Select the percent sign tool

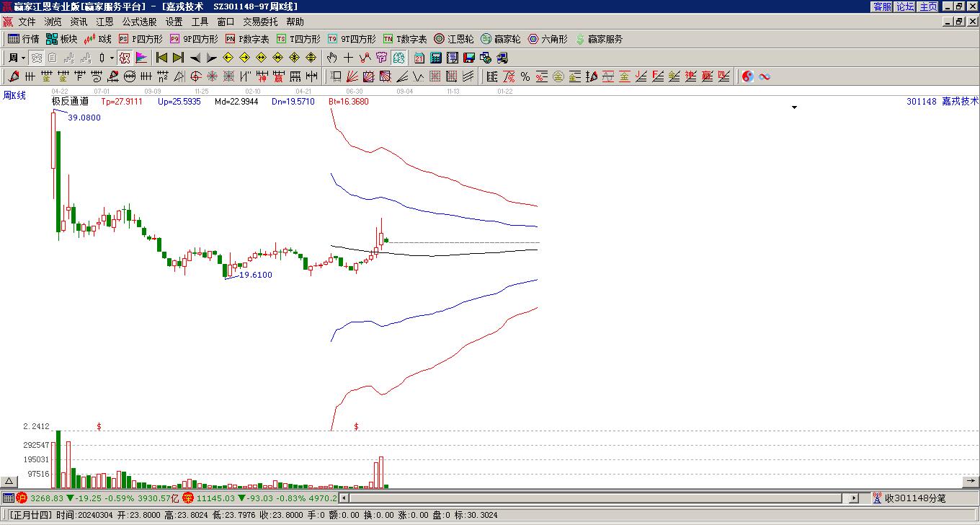tap(525, 76)
